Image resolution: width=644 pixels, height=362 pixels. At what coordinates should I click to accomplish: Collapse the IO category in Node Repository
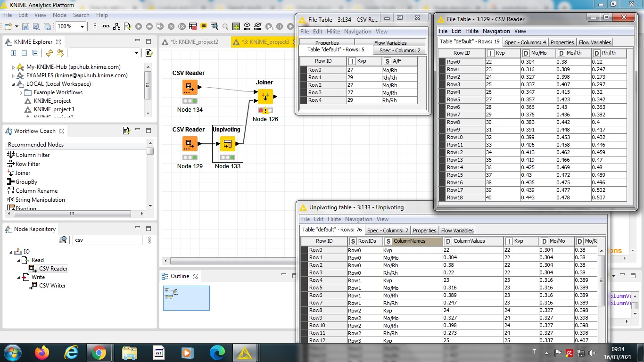pyautogui.click(x=11, y=252)
